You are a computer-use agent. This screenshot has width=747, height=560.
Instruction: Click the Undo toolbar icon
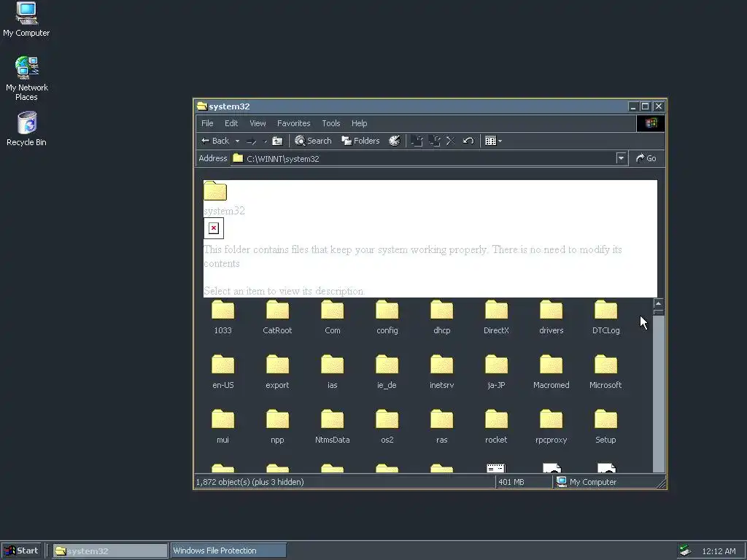coord(468,141)
